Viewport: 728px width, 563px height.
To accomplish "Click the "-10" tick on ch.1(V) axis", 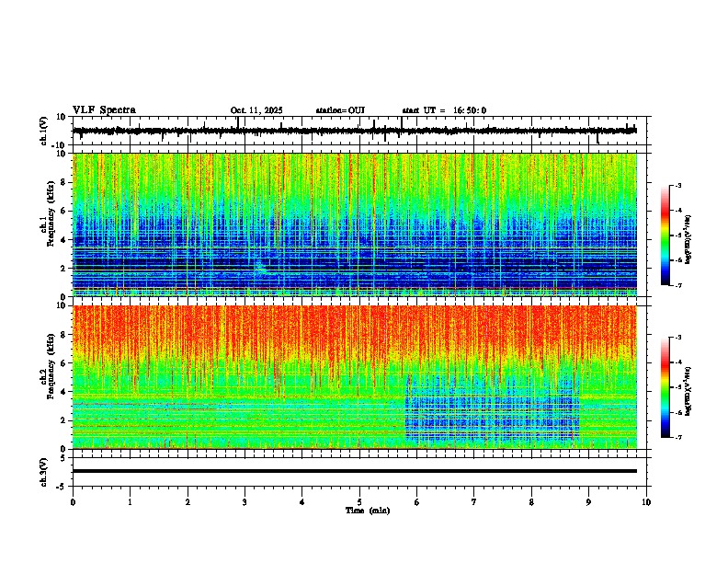I will point(60,145).
